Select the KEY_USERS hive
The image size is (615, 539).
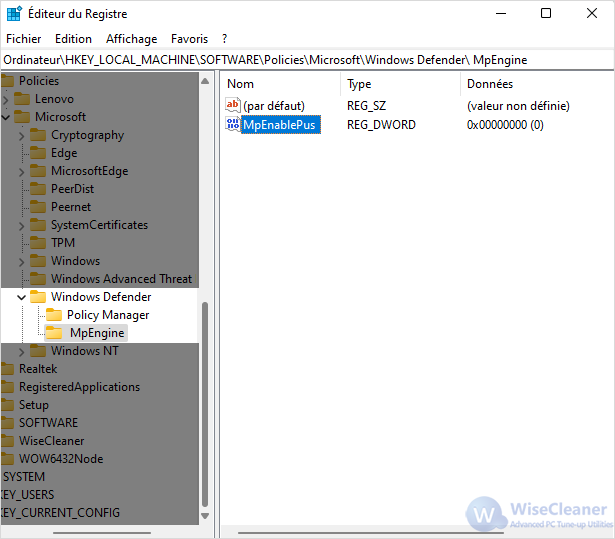pyautogui.click(x=27, y=495)
